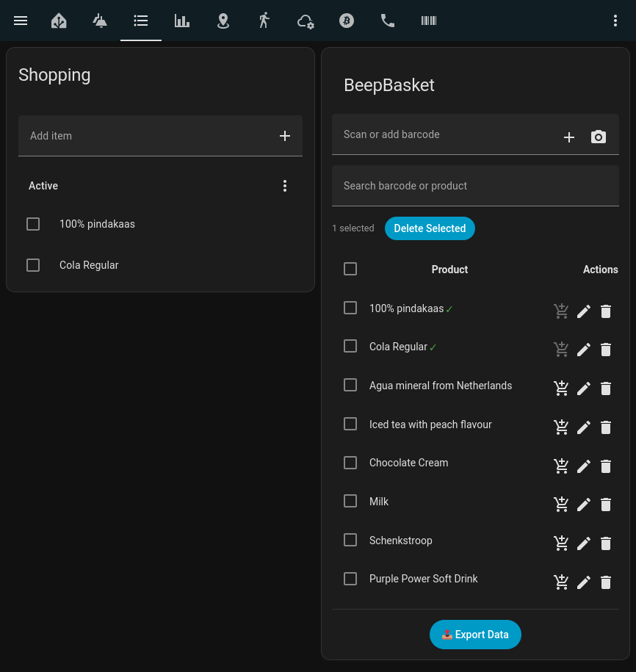Add Milk to the shopping cart

pyautogui.click(x=561, y=504)
